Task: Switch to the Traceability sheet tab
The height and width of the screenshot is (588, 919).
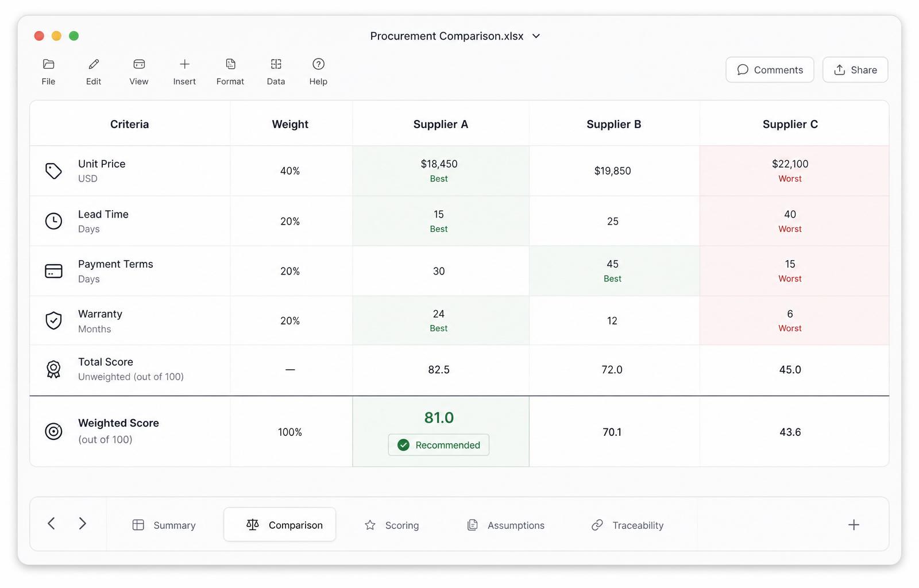Action: 627,525
